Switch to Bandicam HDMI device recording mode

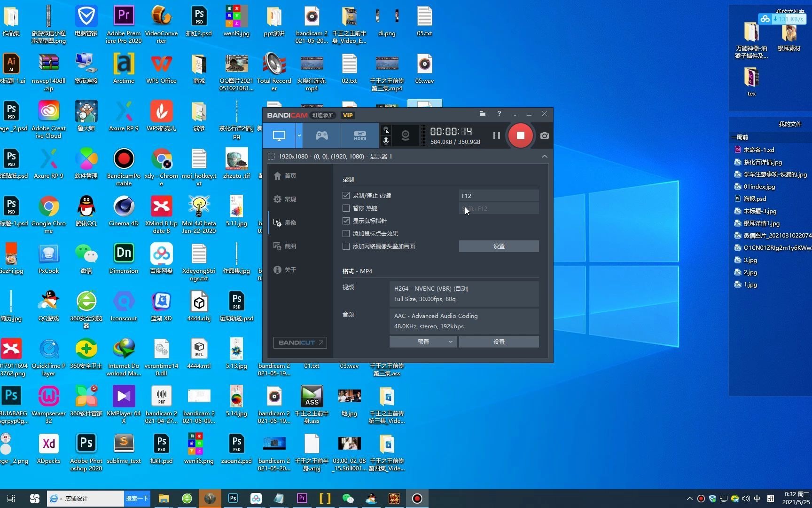click(360, 135)
